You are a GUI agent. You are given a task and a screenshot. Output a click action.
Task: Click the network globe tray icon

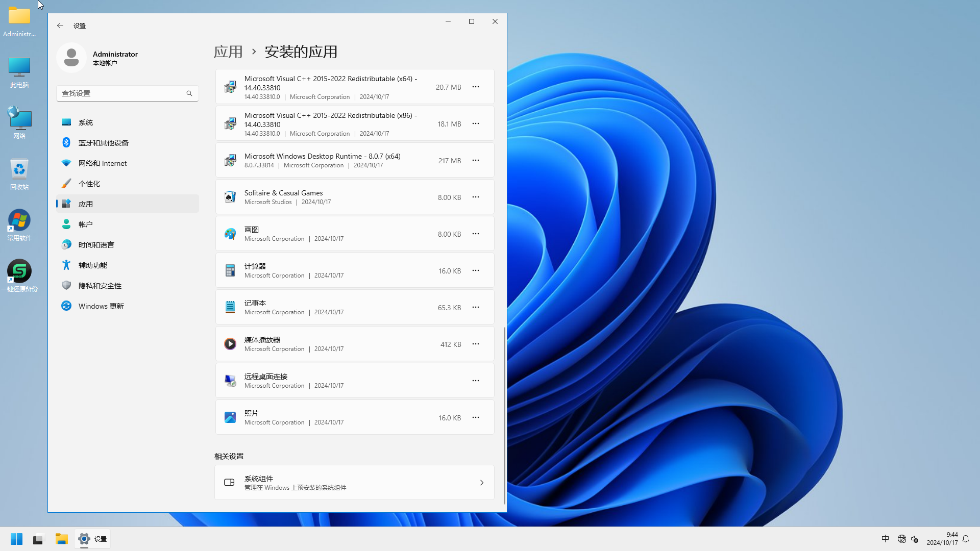coord(901,539)
